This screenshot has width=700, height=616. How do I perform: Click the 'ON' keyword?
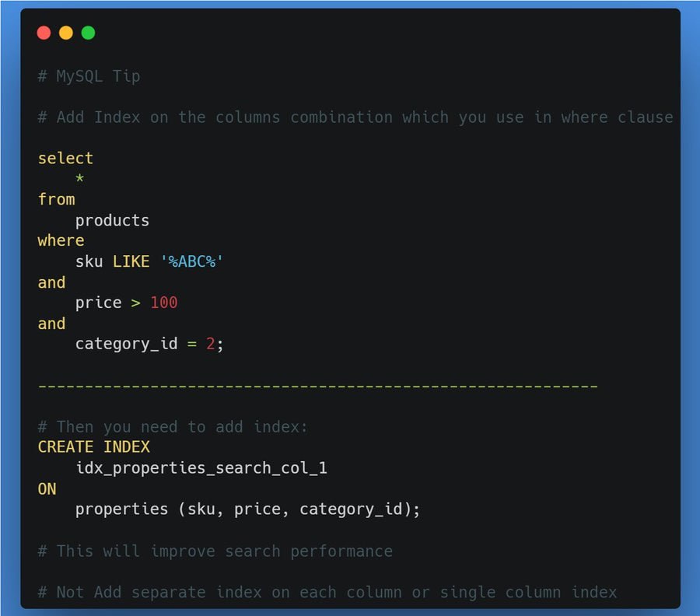47,488
